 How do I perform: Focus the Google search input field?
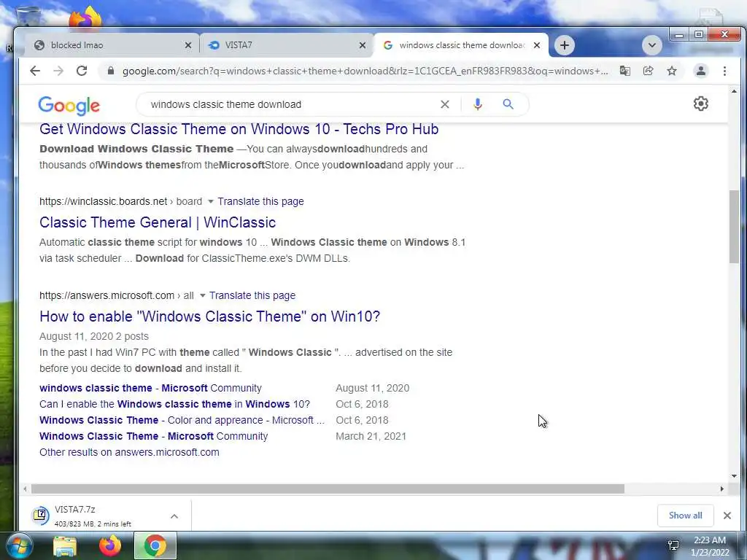click(290, 104)
